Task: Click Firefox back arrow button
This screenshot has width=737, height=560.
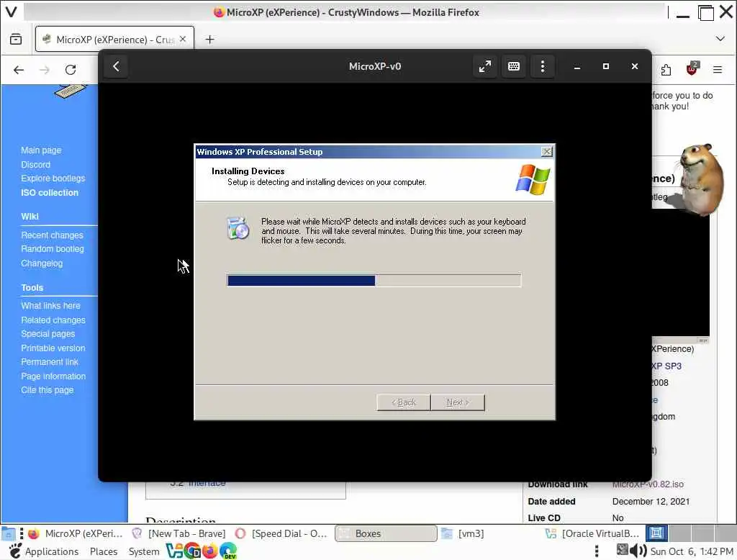Action: coord(19,70)
